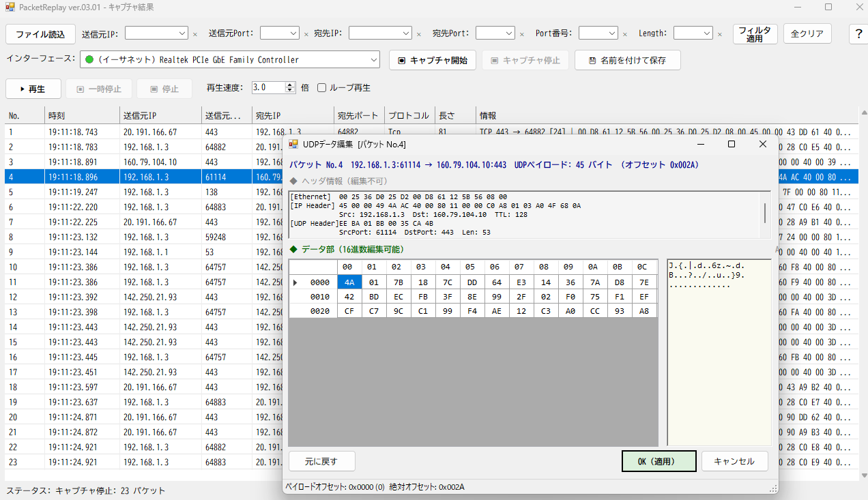The image size is (868, 500).
Task: Click 元に戻す in the edit dialog
Action: [322, 461]
